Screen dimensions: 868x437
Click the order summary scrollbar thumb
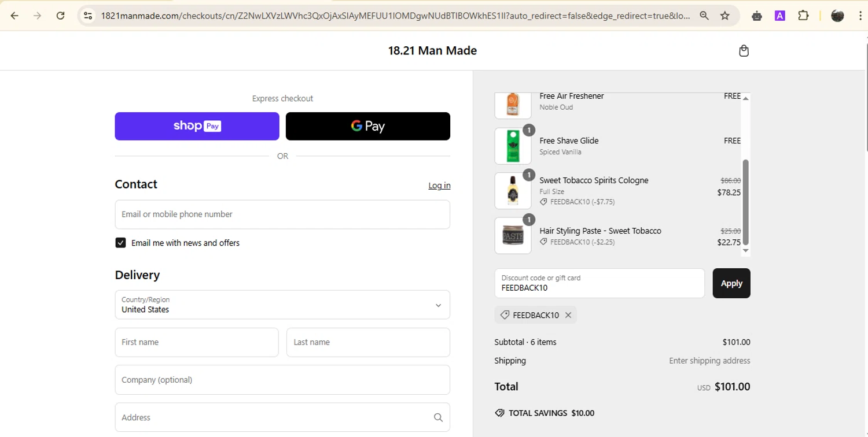tap(745, 202)
